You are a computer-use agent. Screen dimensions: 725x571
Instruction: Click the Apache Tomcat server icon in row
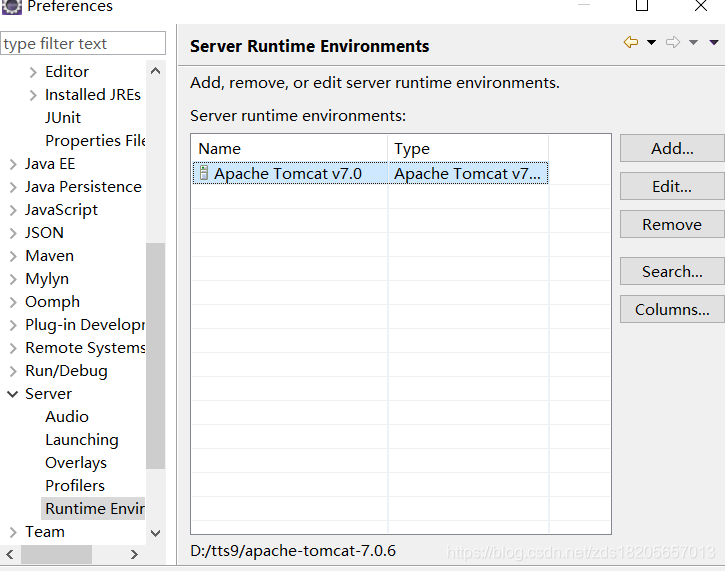tap(203, 173)
